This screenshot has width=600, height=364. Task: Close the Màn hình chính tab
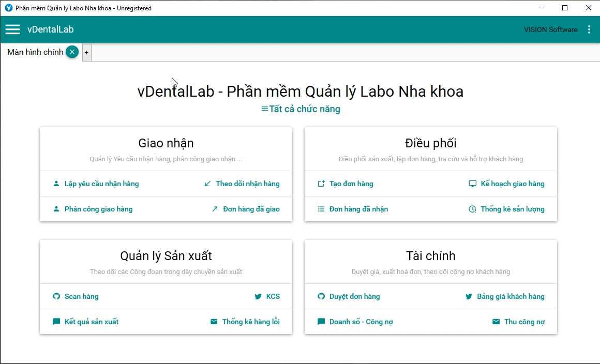coord(72,52)
